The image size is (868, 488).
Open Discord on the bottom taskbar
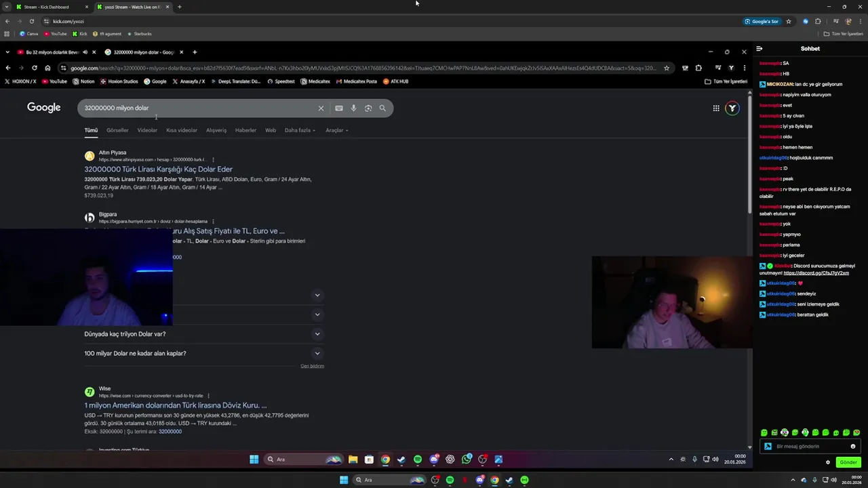[480, 480]
